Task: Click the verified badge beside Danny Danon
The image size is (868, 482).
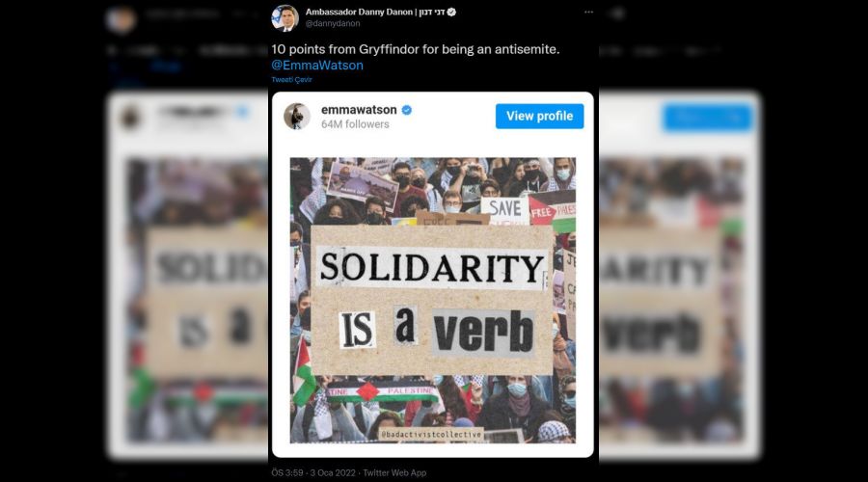Action: [x=451, y=12]
